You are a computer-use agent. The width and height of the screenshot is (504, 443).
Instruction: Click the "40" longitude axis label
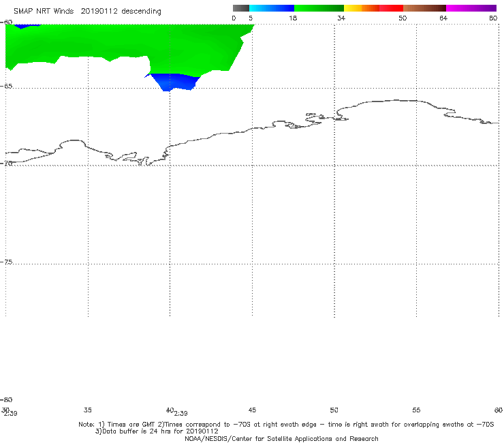click(x=170, y=410)
